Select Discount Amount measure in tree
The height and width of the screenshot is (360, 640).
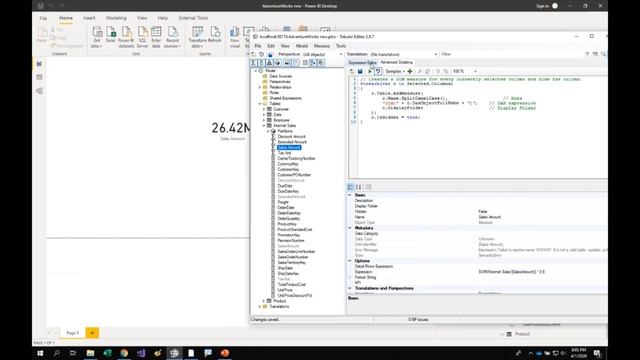(291, 137)
